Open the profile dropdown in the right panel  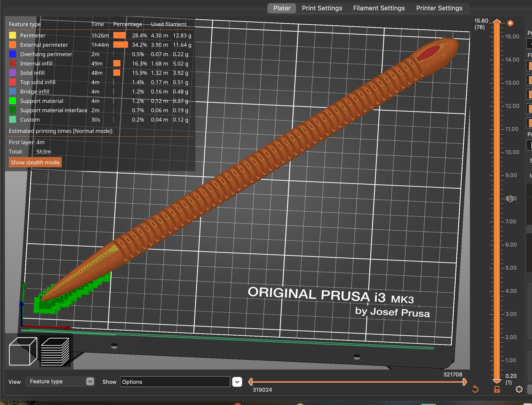530,44
